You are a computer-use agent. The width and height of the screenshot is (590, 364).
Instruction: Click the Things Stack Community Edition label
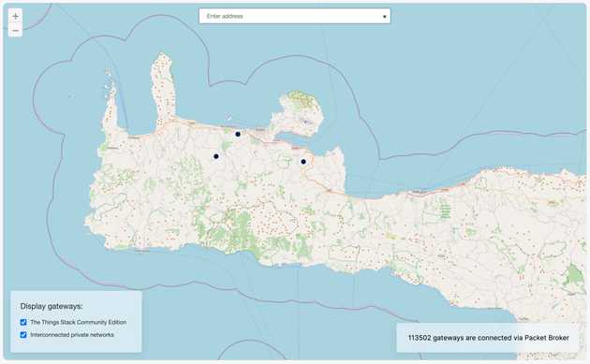point(79,322)
